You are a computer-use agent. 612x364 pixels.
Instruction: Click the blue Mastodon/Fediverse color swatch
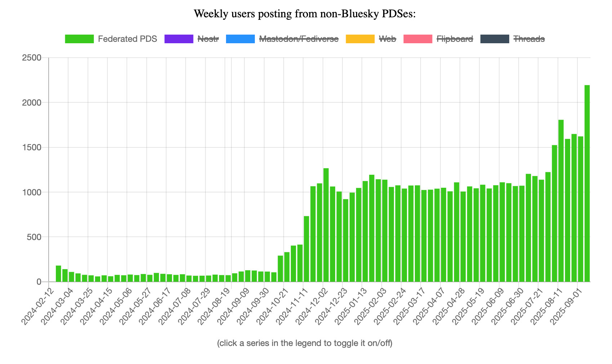(x=240, y=39)
